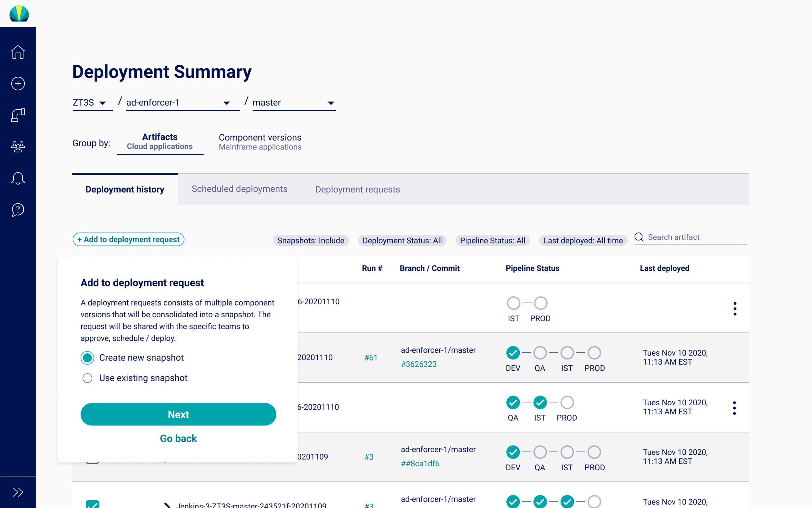Select Use existing snapshot radio option
Screen dimensions: 812x508
[x=87, y=378]
